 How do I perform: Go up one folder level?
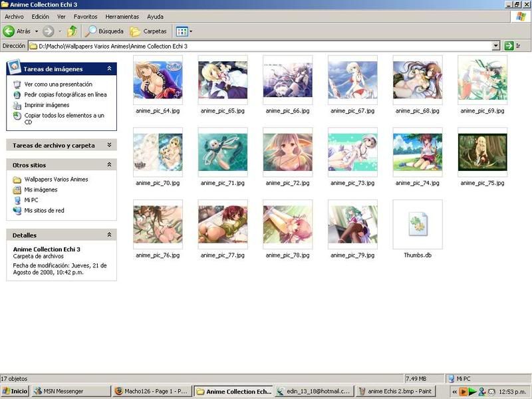72,31
